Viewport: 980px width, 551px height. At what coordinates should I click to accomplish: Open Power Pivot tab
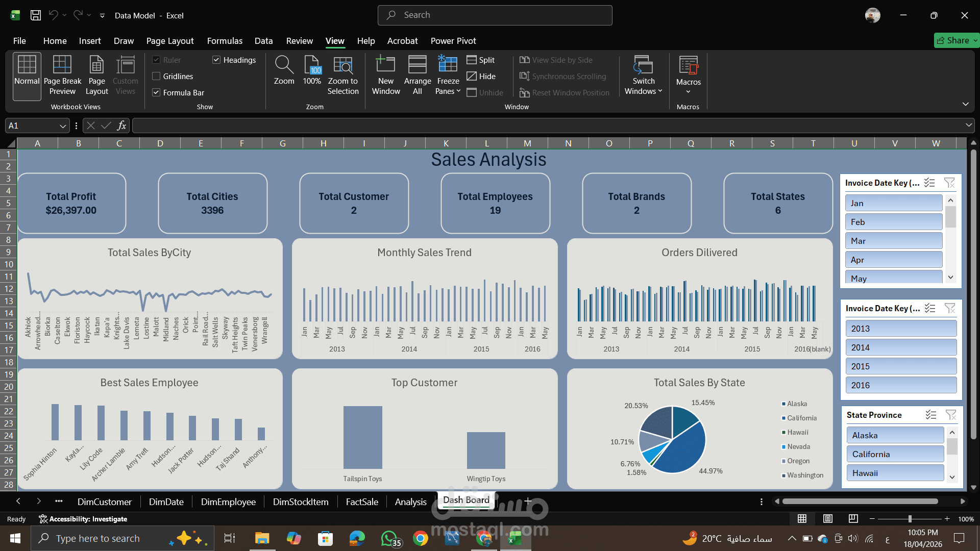[453, 41]
